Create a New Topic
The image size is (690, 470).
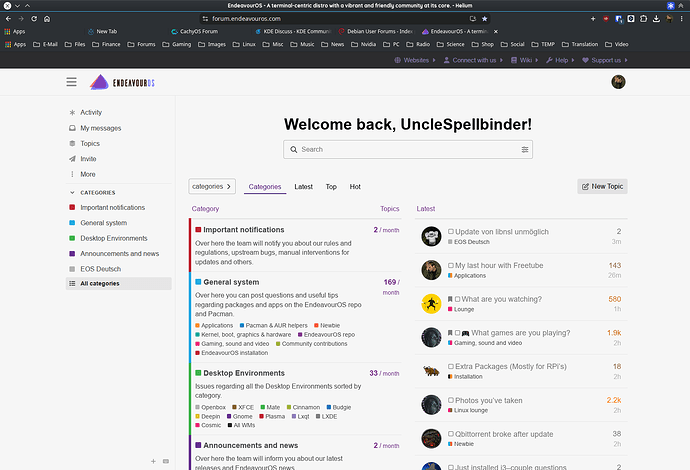point(602,186)
